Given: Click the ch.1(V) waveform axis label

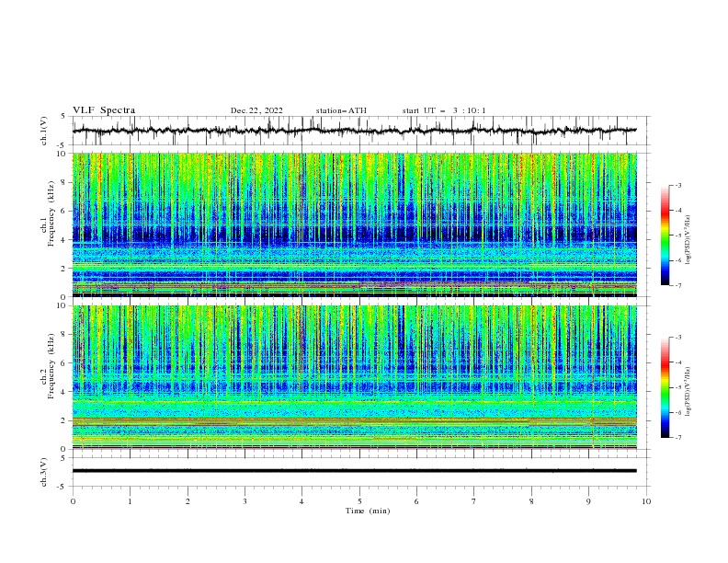Looking at the screenshot, I should [44, 131].
